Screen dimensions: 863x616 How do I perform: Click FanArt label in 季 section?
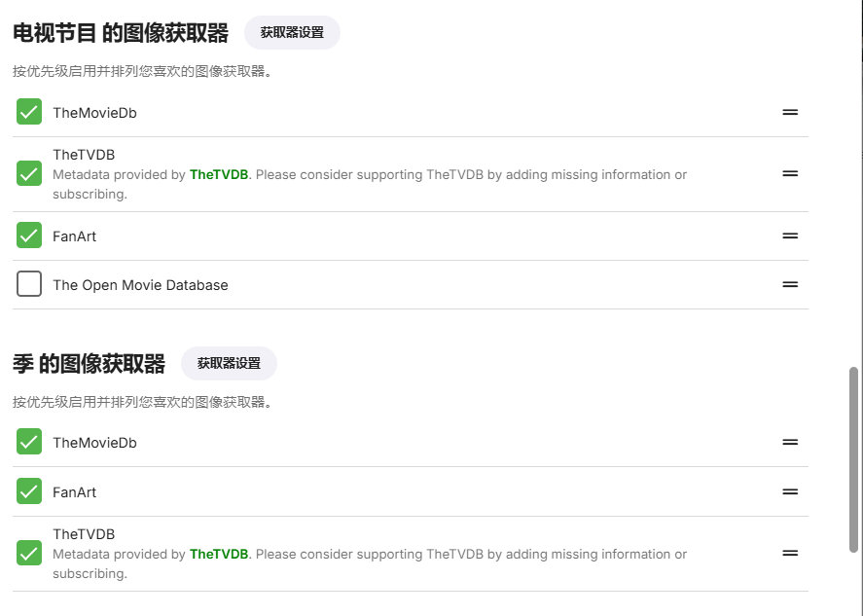[x=74, y=492]
